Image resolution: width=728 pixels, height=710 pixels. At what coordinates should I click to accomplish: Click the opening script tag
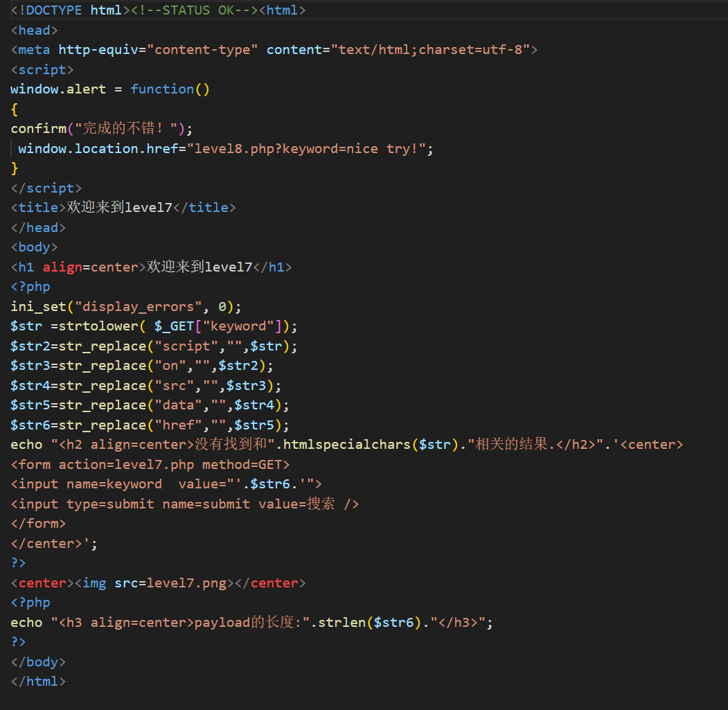42,70
